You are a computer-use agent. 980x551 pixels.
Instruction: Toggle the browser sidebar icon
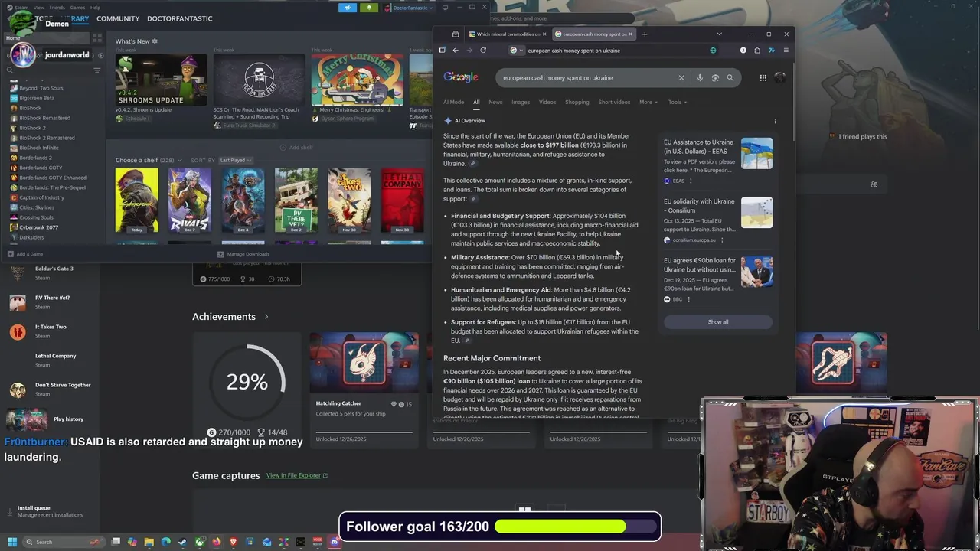coord(442,51)
